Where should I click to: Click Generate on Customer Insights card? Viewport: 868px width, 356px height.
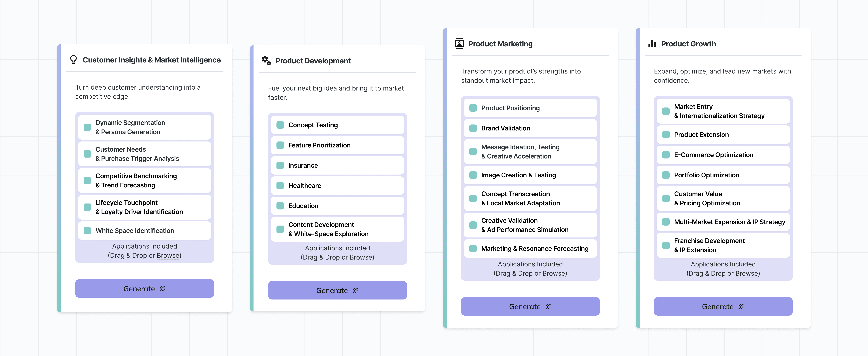144,289
